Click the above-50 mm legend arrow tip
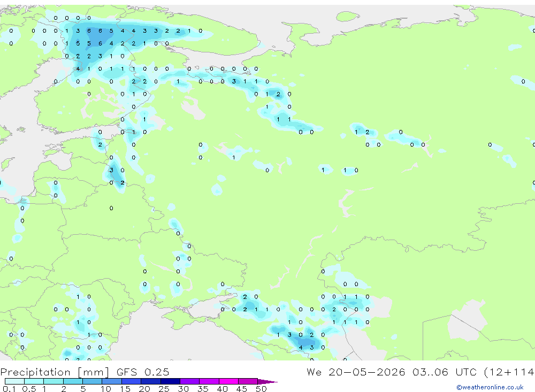Viewport: 535px width, 392px height. (267, 381)
